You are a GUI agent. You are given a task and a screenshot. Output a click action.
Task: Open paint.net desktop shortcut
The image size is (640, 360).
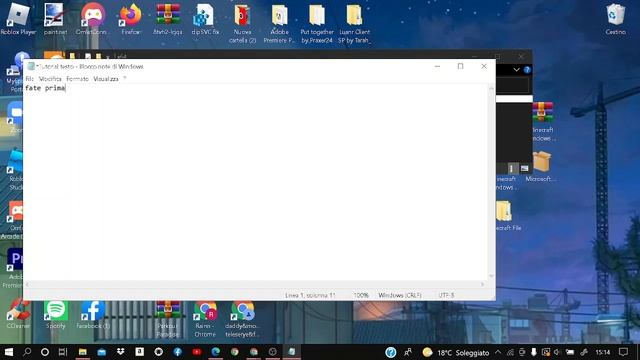(x=55, y=19)
